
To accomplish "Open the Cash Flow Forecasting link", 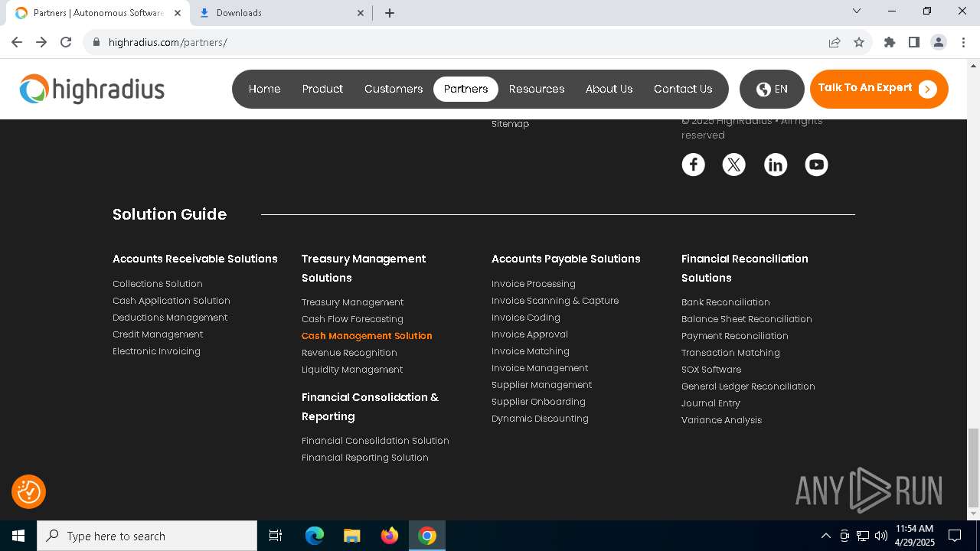I will [352, 319].
